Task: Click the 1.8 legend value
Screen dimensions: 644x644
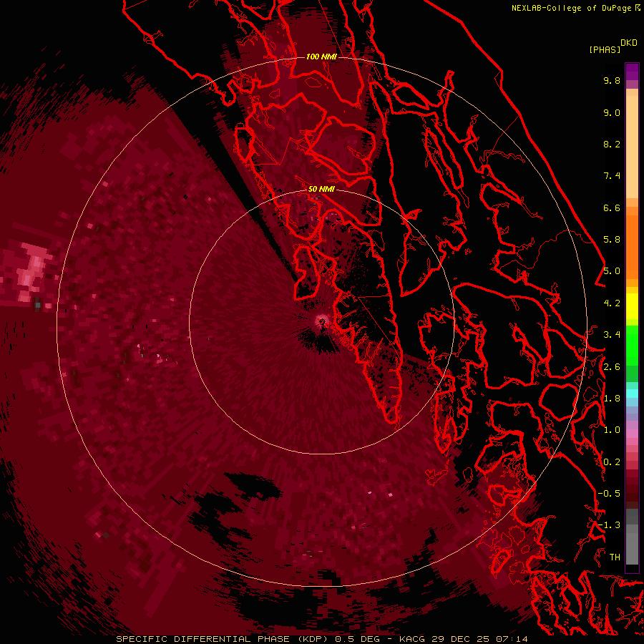Action: coord(612,399)
